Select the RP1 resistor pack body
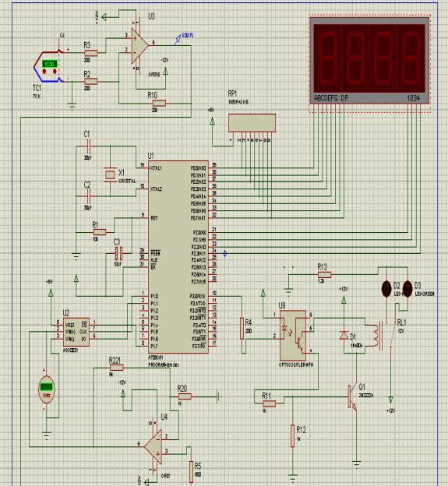 pyautogui.click(x=252, y=123)
